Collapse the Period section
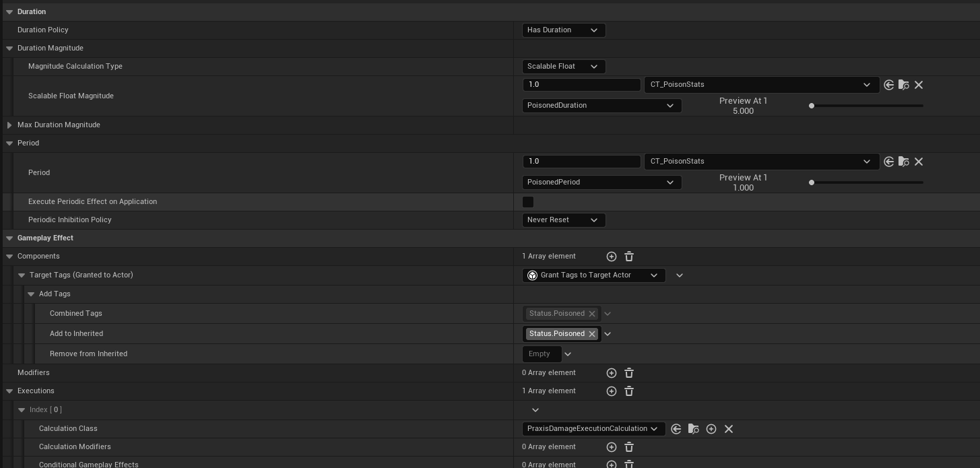 pos(9,143)
